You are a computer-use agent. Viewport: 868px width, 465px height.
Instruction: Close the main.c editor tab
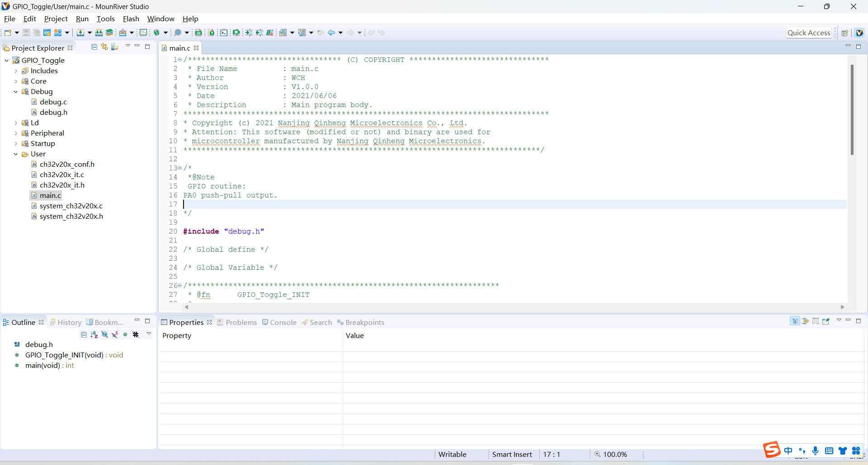[x=196, y=48]
